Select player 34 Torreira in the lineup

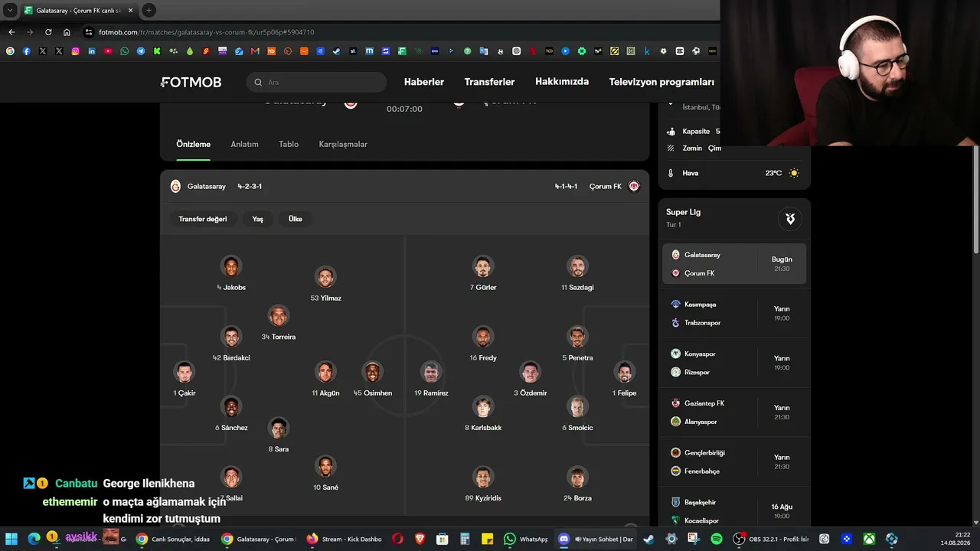[279, 324]
